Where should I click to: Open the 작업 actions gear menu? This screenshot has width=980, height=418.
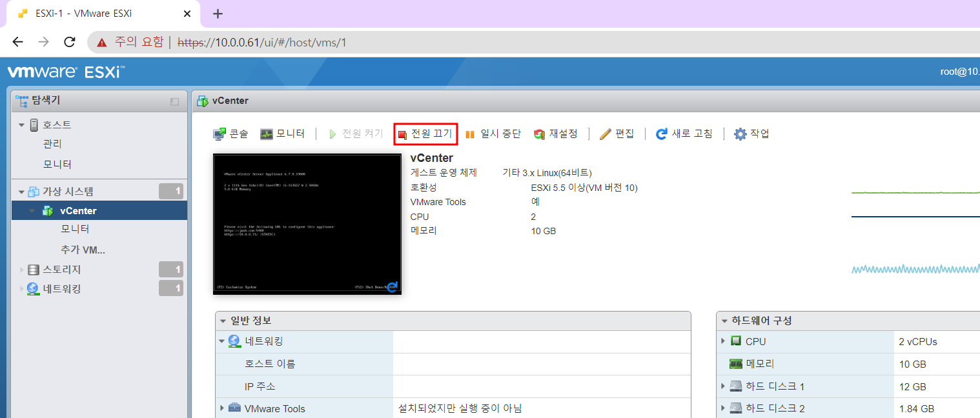(x=752, y=134)
